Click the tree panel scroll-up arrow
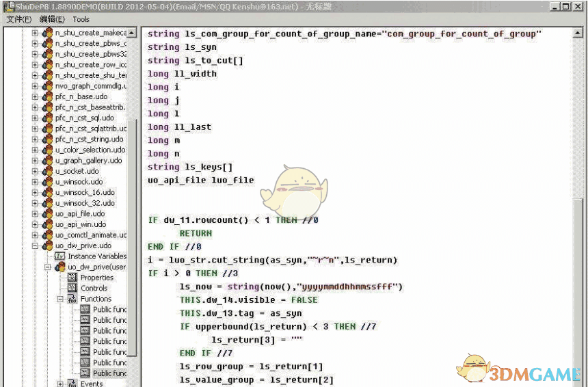The width and height of the screenshot is (588, 387). (x=132, y=33)
